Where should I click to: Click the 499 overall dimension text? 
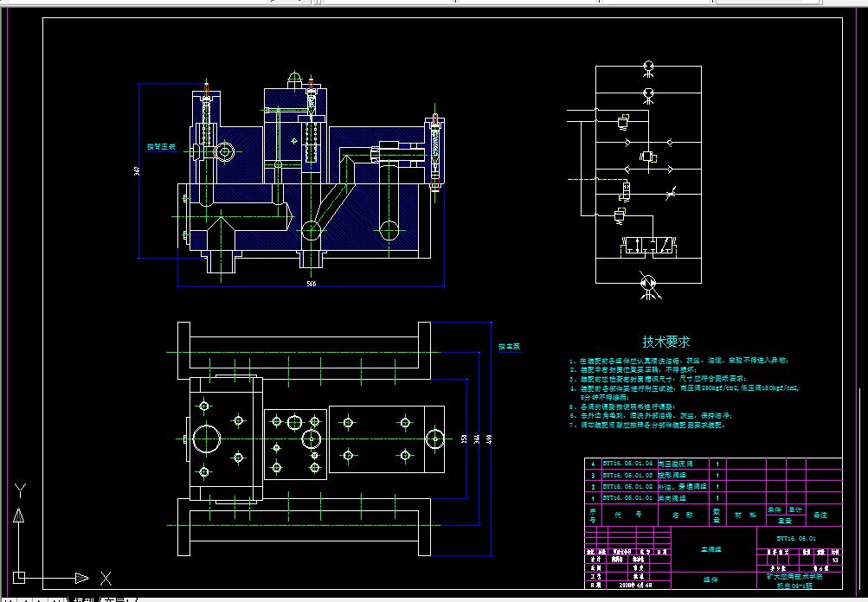[x=489, y=439]
